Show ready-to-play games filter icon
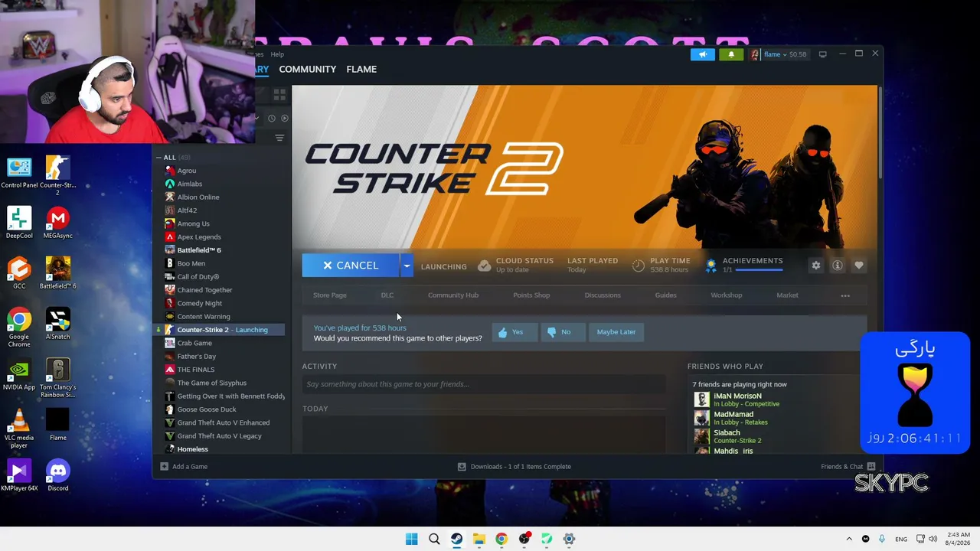The image size is (980, 551). 285,119
